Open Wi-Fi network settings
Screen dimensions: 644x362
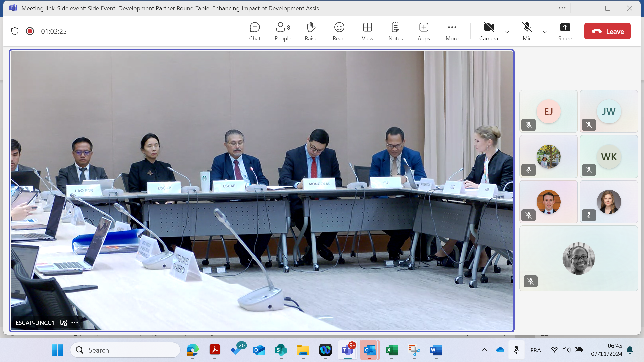554,350
